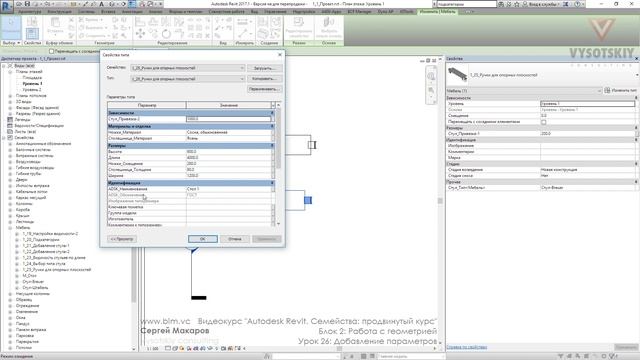The width and height of the screenshot is (640, 360).
Task: Click the Длина parameter value cell
Action: (229, 158)
